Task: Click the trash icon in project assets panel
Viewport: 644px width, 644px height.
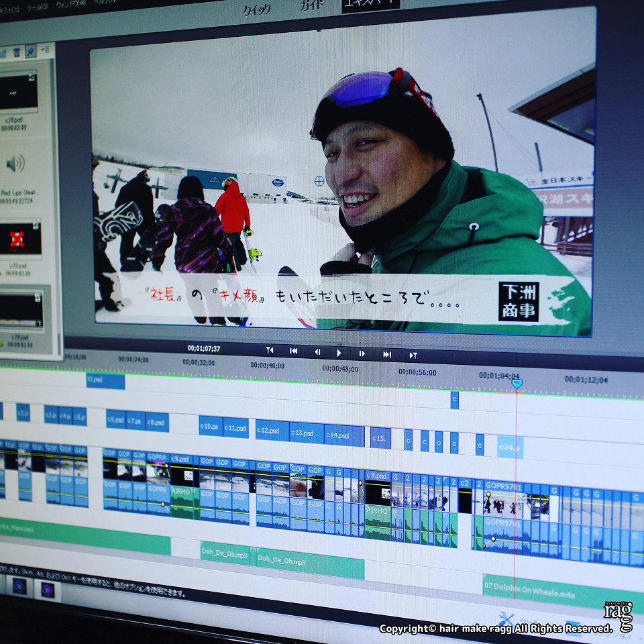Action: pos(17,52)
